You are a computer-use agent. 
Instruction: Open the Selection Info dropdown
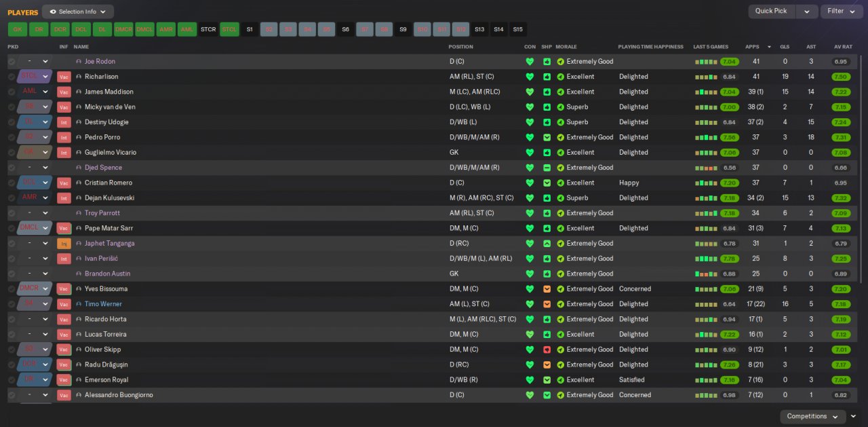pos(78,12)
